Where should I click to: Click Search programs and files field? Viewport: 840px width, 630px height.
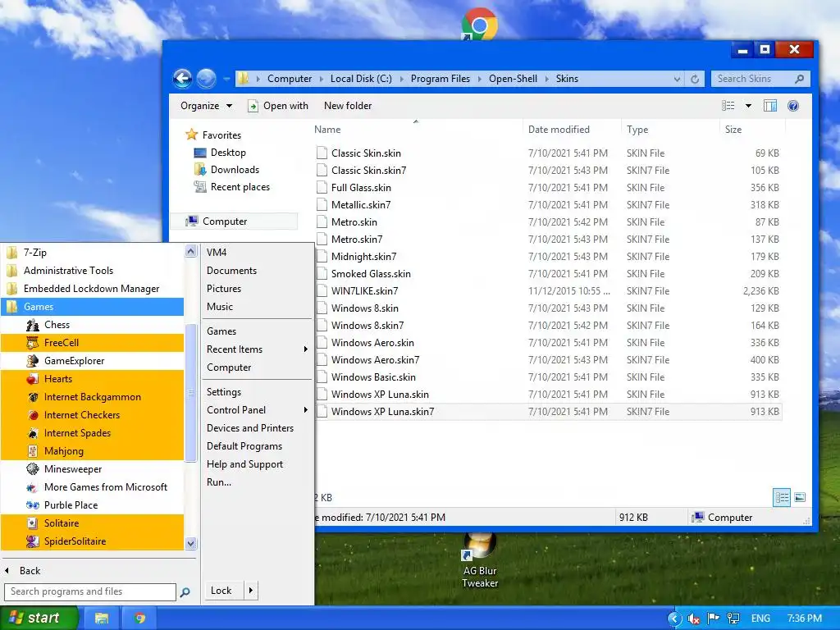pos(90,591)
